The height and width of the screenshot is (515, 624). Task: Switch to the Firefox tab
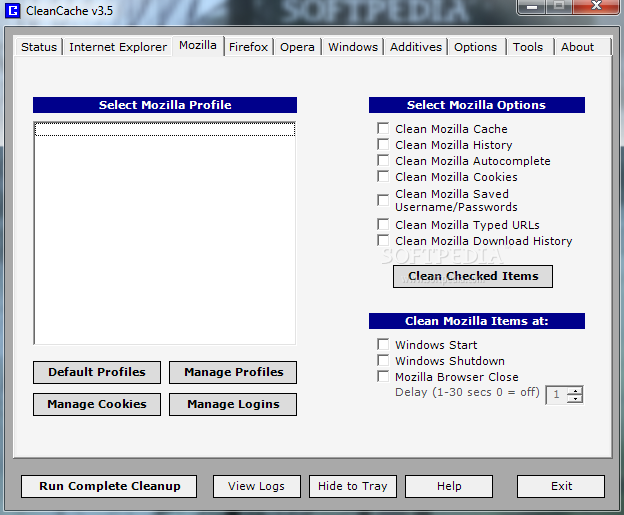pyautogui.click(x=248, y=47)
